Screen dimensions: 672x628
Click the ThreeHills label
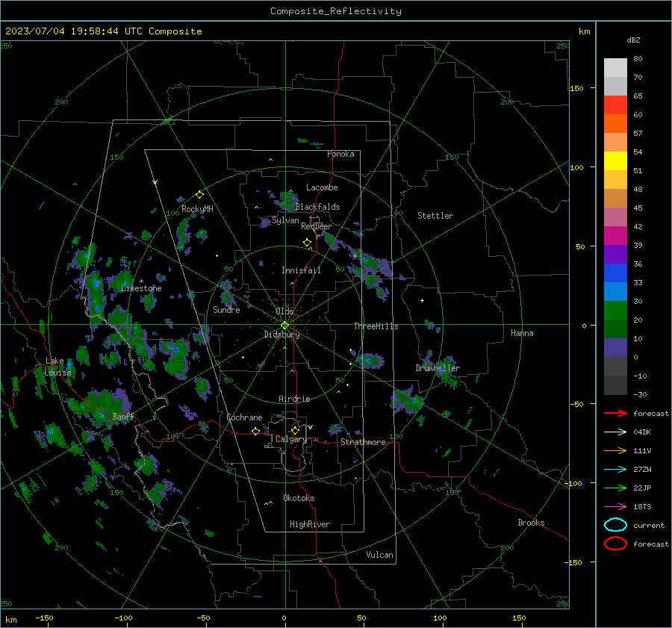[x=376, y=326]
